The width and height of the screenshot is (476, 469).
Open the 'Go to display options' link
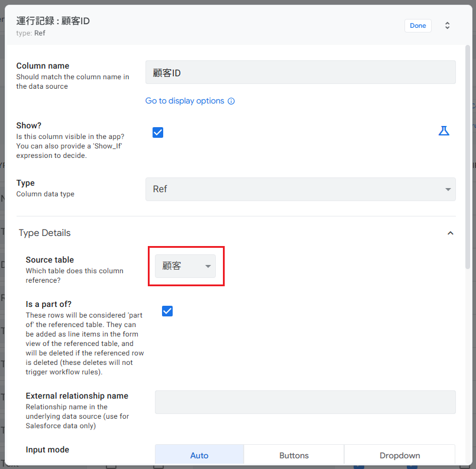[x=184, y=101]
